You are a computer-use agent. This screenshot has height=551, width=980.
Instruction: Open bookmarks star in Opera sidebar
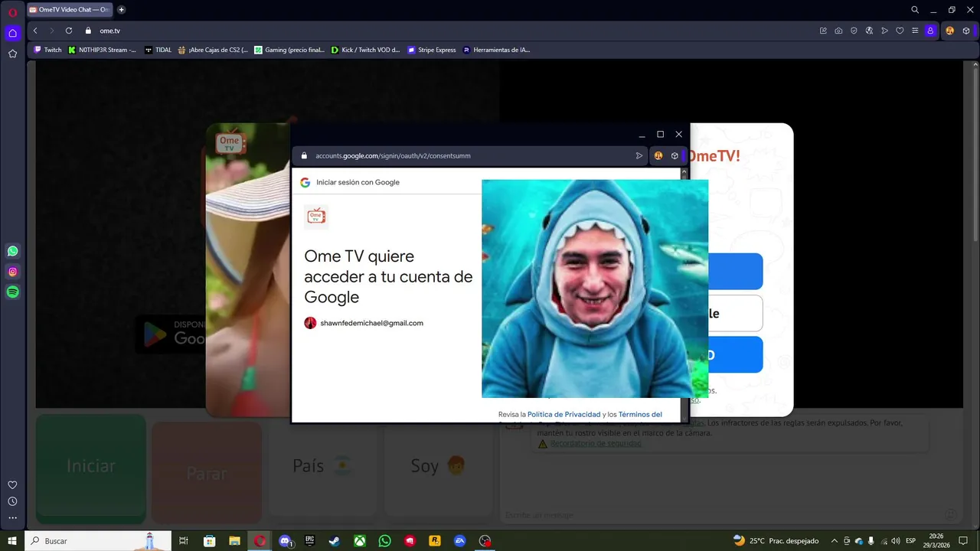(x=12, y=54)
